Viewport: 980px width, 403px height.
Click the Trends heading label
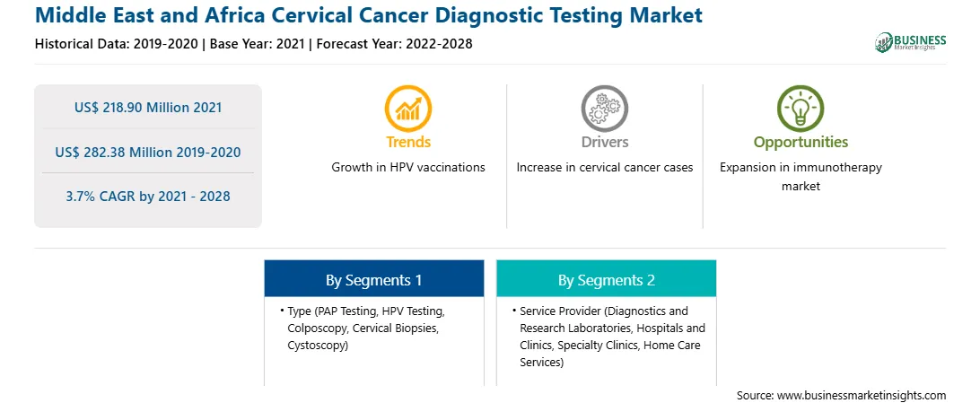point(408,142)
